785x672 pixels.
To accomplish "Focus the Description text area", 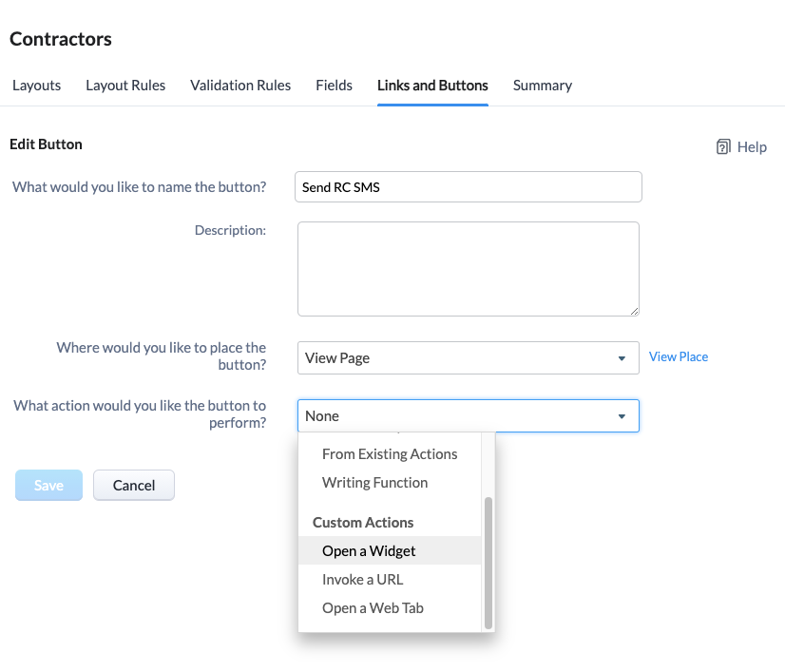I will click(469, 269).
